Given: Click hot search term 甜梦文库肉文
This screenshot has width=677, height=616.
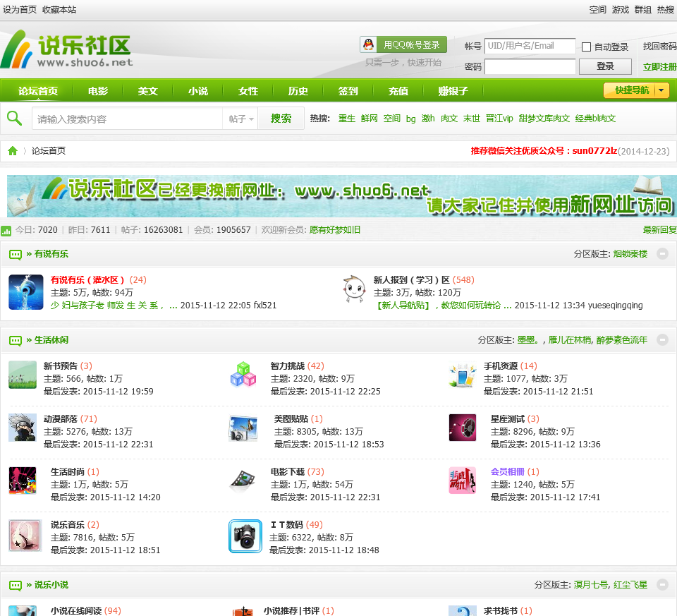Looking at the screenshot, I should tap(544, 119).
